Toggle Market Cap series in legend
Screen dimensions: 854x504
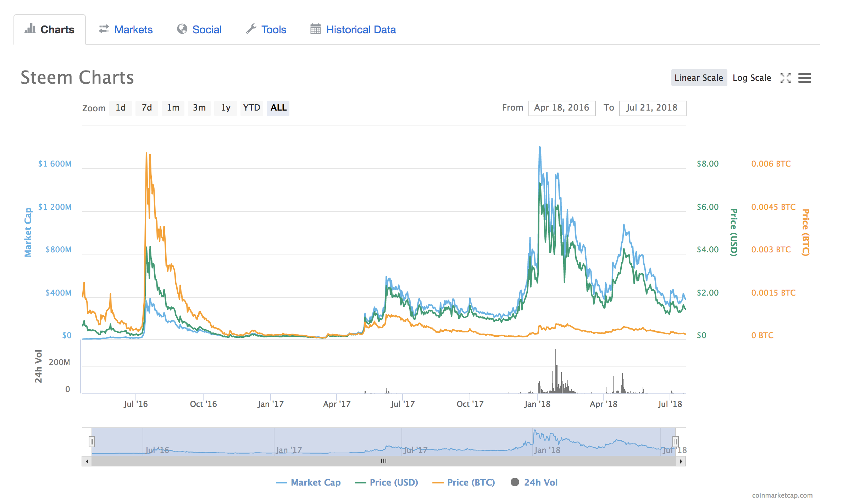click(315, 482)
